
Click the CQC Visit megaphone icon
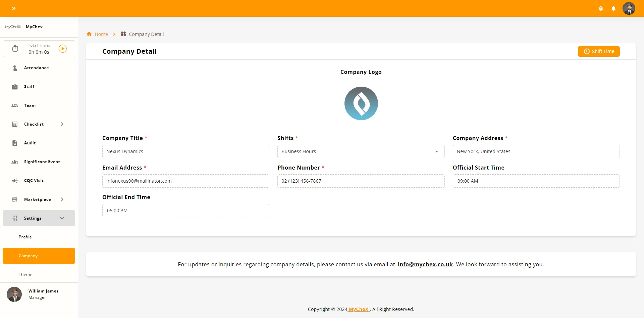[x=15, y=181]
